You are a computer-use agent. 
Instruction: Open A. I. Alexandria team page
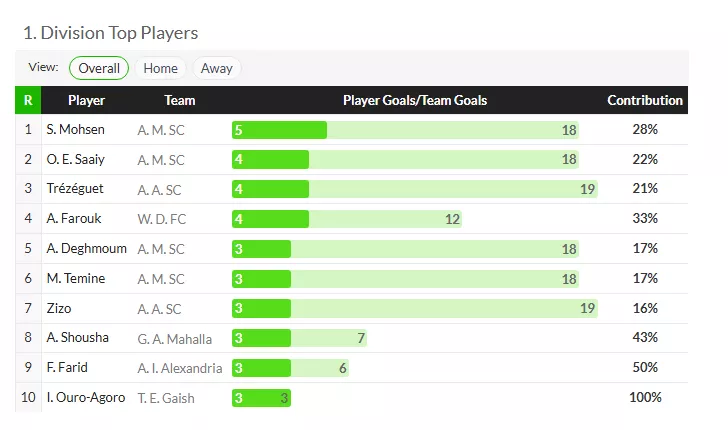click(180, 368)
